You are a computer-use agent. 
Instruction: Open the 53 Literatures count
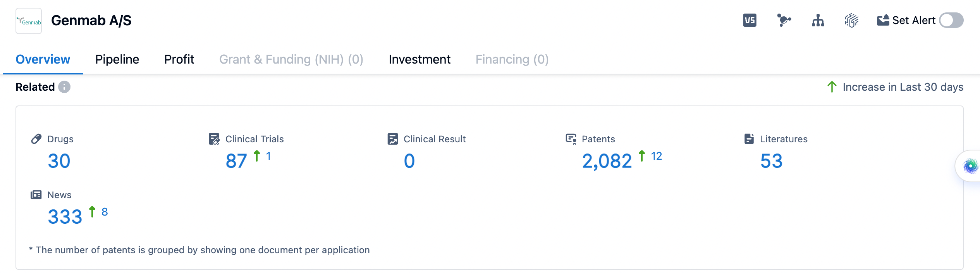(x=771, y=161)
